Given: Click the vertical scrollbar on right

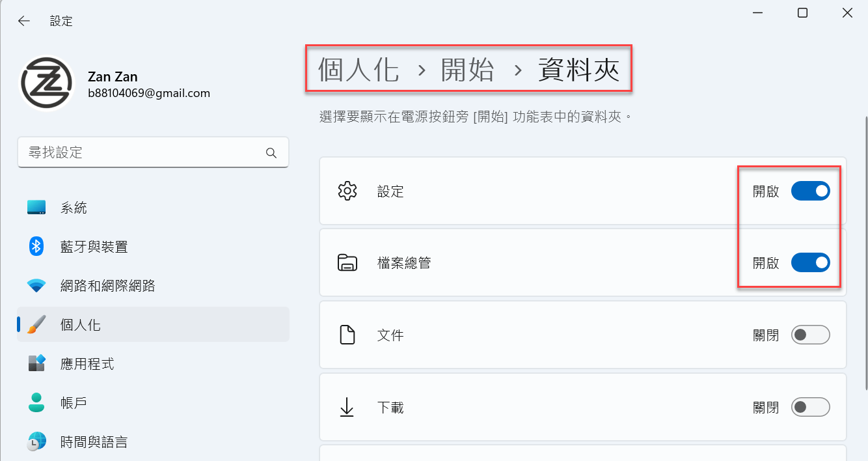Looking at the screenshot, I should click(865, 254).
